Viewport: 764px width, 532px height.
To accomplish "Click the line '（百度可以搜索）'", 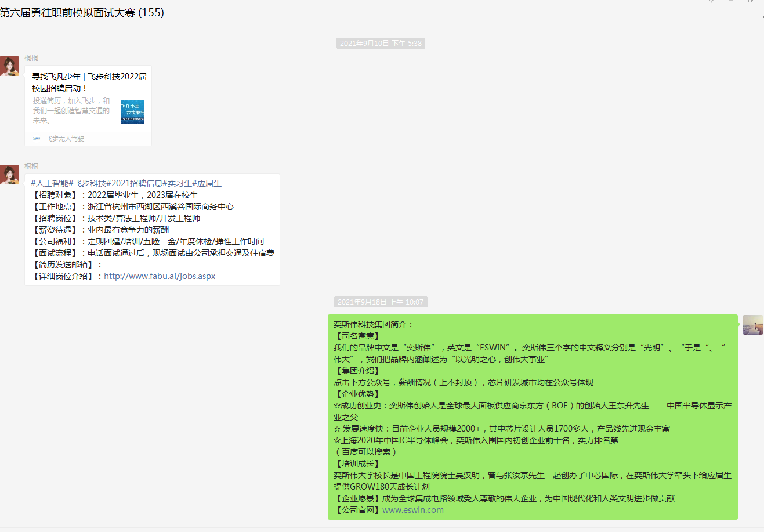I will click(365, 452).
